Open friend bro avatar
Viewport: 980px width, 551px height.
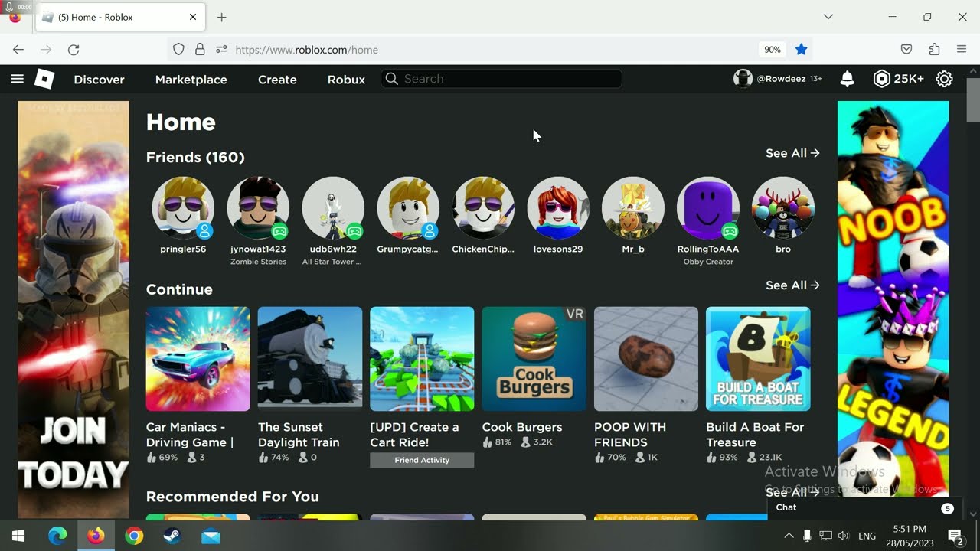coord(782,208)
